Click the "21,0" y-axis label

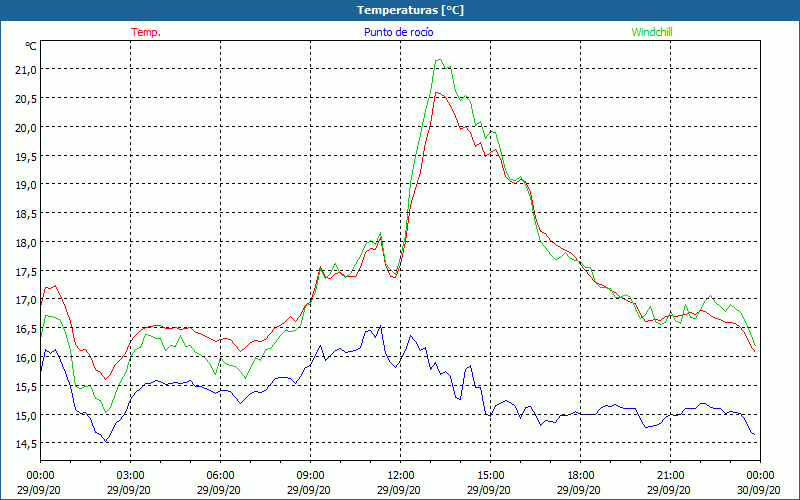click(x=26, y=70)
